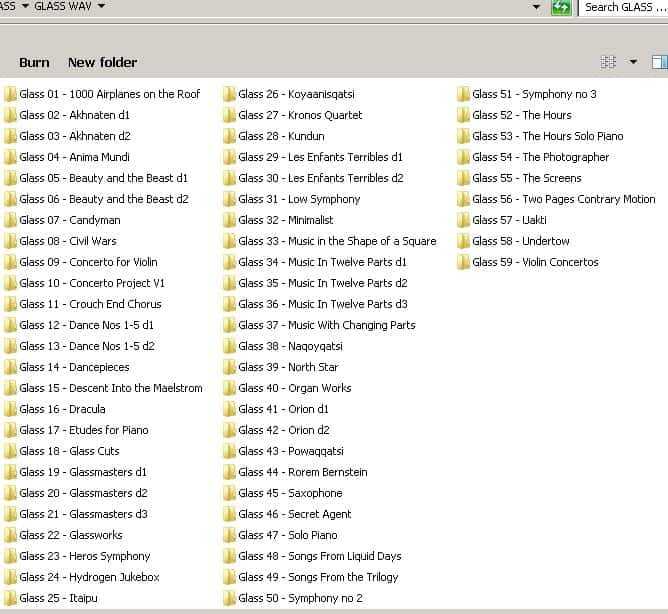The image size is (668, 614).
Task: Select folder icon of Glass 04 - Anima Mundi
Action: point(10,157)
